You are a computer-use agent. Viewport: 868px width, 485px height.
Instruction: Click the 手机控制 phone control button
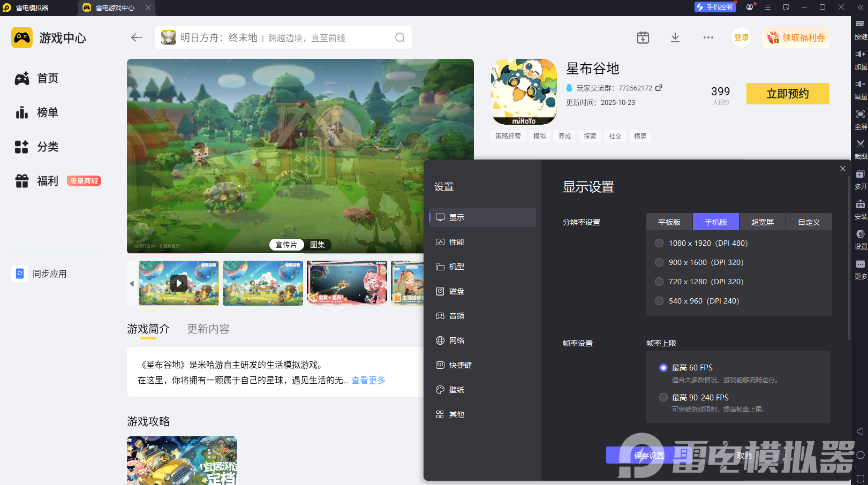(x=715, y=7)
